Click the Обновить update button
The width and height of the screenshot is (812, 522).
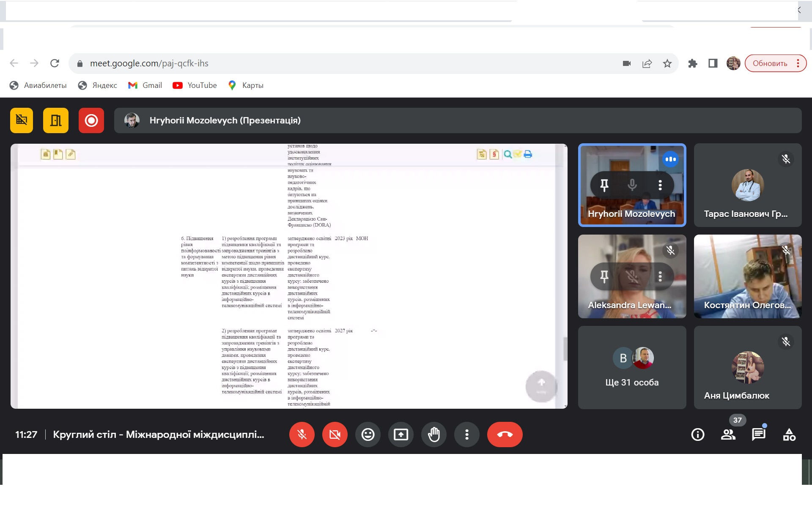click(769, 63)
